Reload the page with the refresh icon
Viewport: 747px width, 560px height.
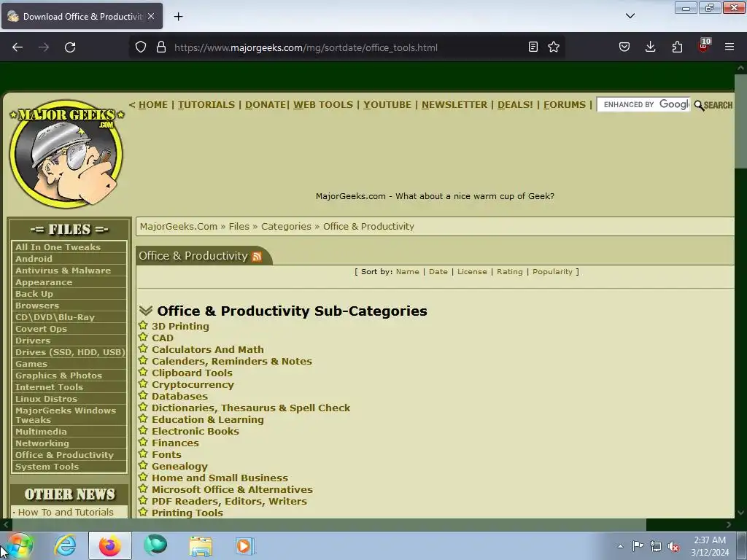coord(70,47)
